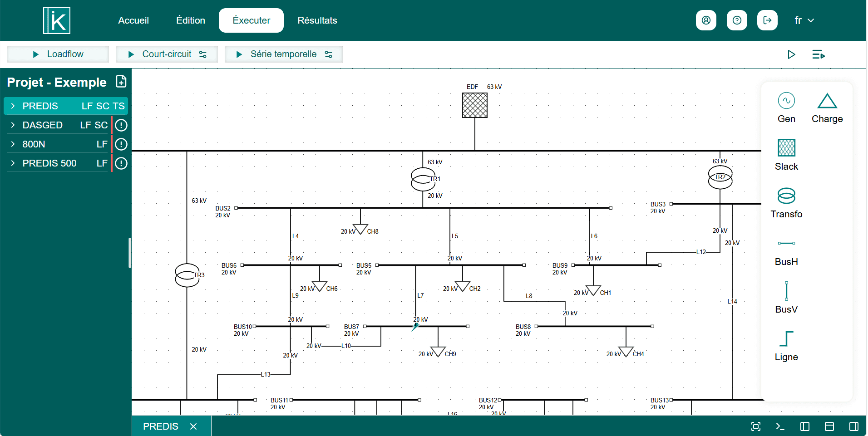Open the fr language dropdown

tap(804, 20)
